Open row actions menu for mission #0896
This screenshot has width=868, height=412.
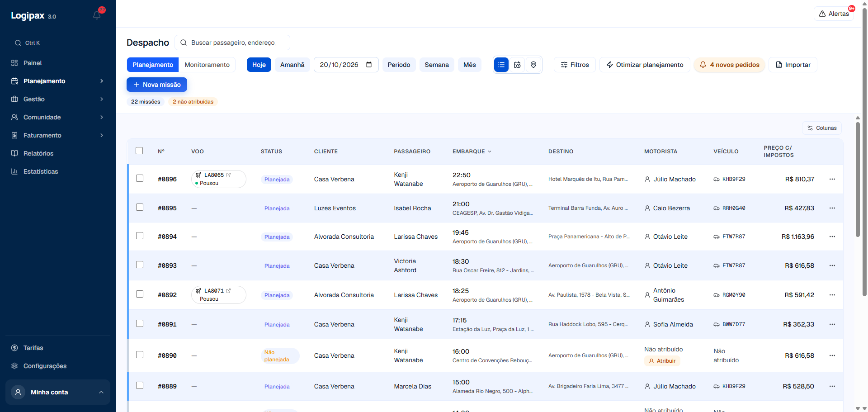[x=832, y=179]
